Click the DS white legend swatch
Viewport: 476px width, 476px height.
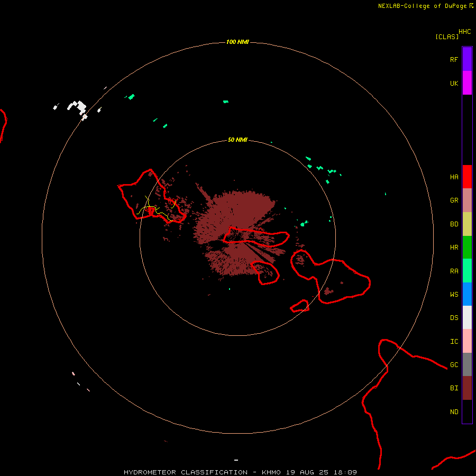coord(467,317)
